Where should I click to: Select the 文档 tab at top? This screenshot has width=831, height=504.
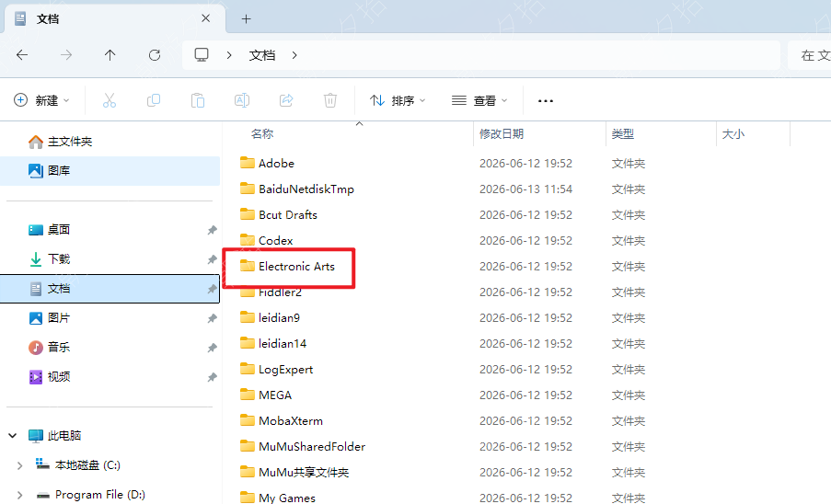114,19
